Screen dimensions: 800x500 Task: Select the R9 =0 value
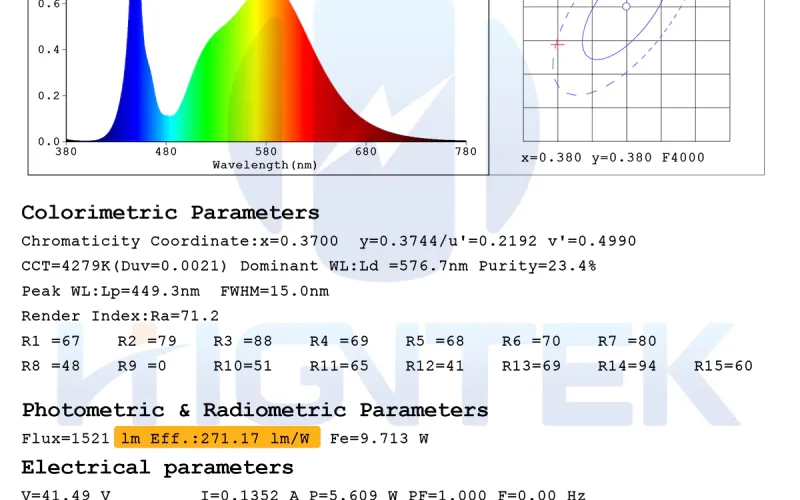point(142,366)
